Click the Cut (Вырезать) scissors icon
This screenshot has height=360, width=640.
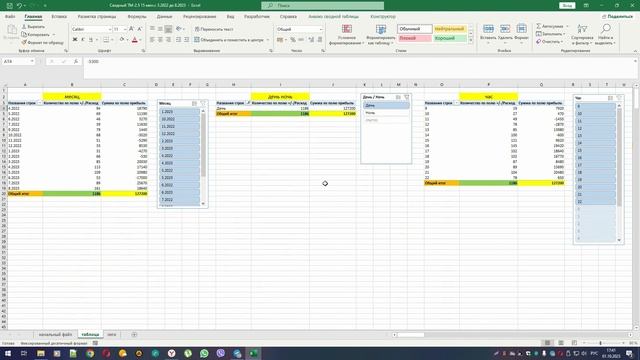point(24,27)
